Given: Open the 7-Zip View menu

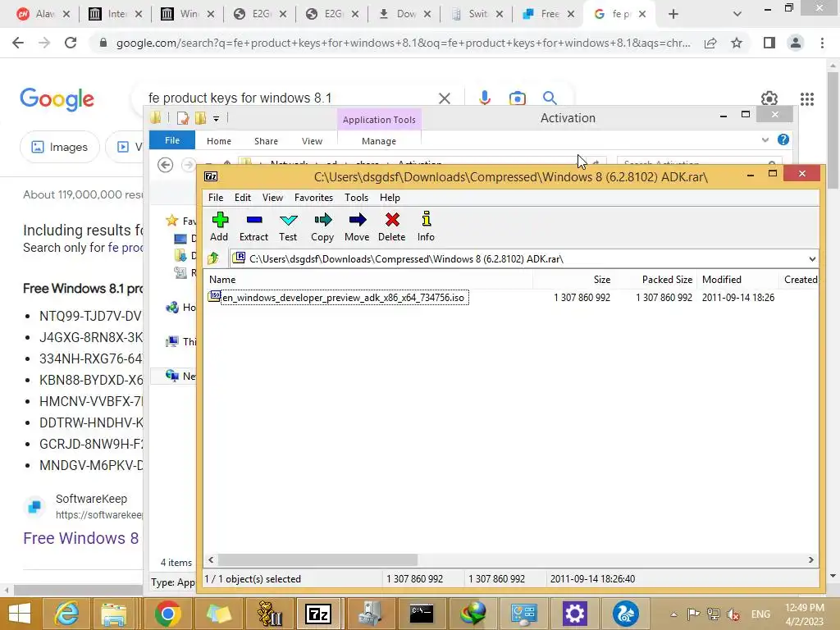Looking at the screenshot, I should pyautogui.click(x=272, y=198).
